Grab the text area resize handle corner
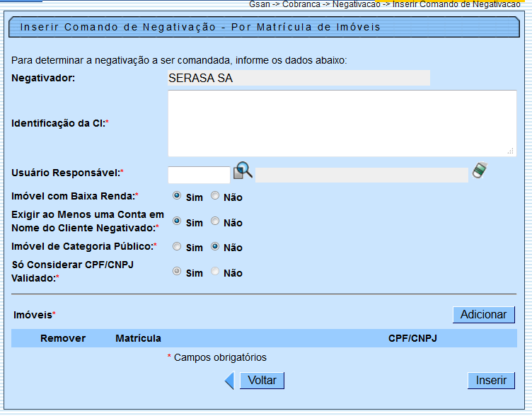The height and width of the screenshot is (416, 532). 511,151
